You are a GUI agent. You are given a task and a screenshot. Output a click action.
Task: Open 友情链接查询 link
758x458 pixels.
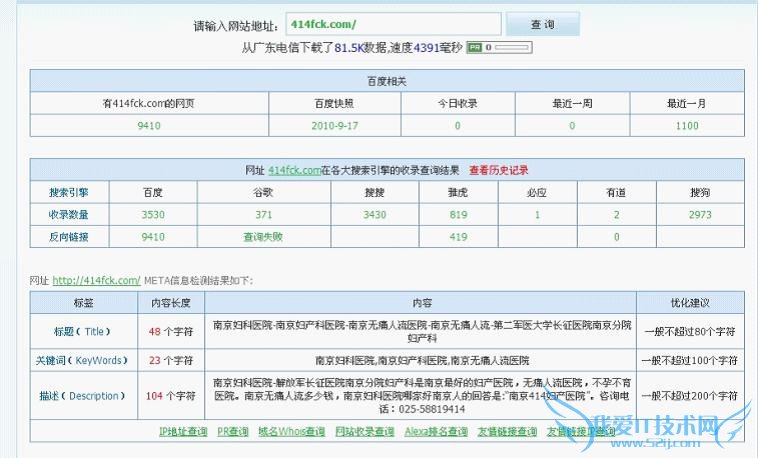click(x=507, y=431)
